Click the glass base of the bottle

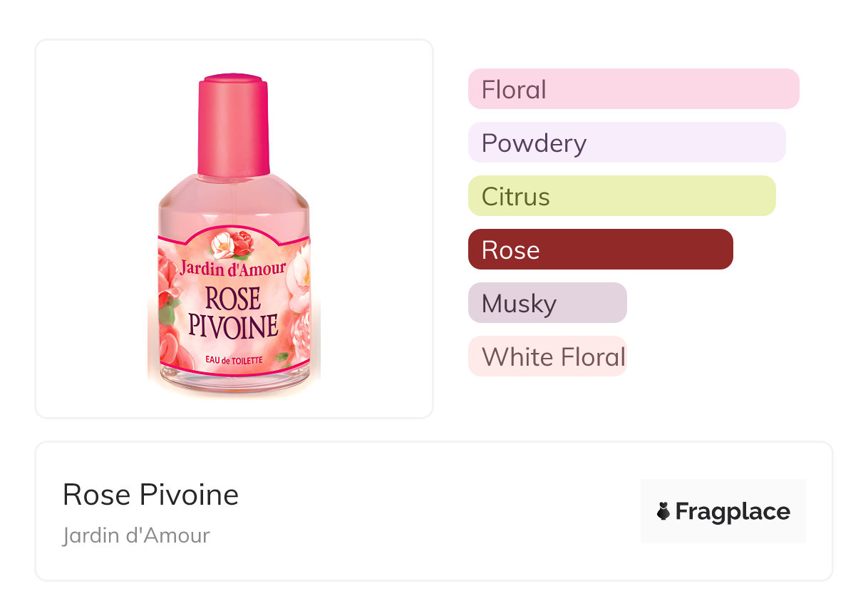pyautogui.click(x=233, y=386)
